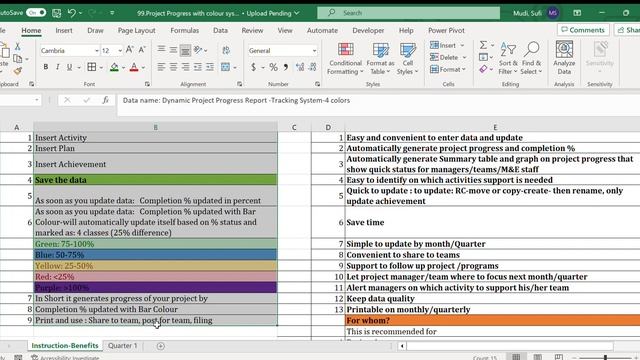Viewport: 640px width, 360px height.
Task: Open the Font Color dropdown arrow
Action: tap(143, 68)
